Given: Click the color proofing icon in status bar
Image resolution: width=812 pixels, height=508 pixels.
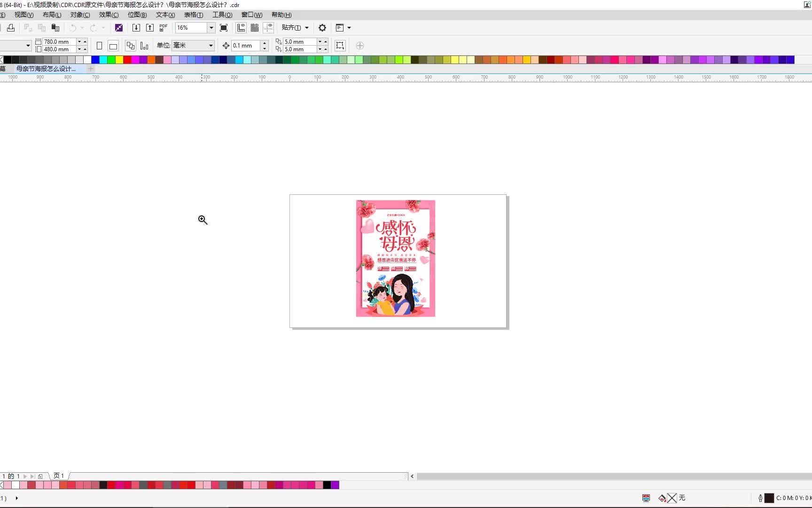Looking at the screenshot, I should [x=646, y=498].
